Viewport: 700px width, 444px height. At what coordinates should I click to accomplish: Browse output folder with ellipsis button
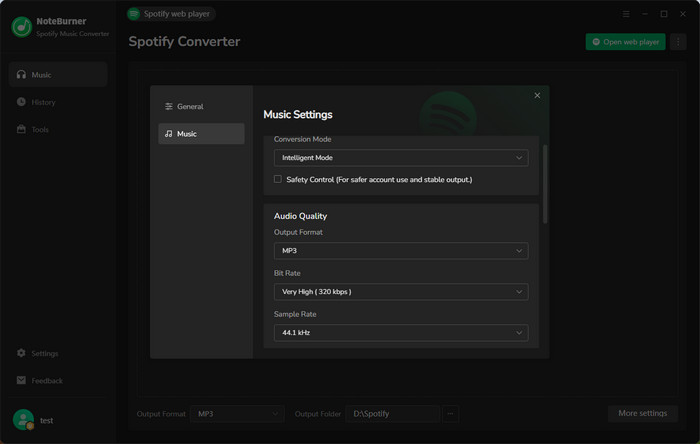point(450,414)
